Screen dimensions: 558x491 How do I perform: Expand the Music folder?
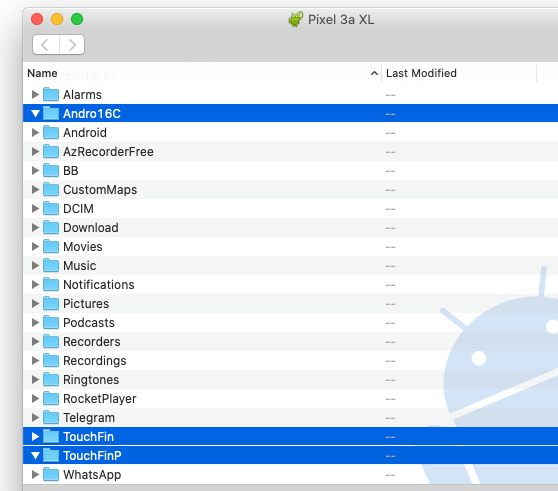tap(35, 266)
